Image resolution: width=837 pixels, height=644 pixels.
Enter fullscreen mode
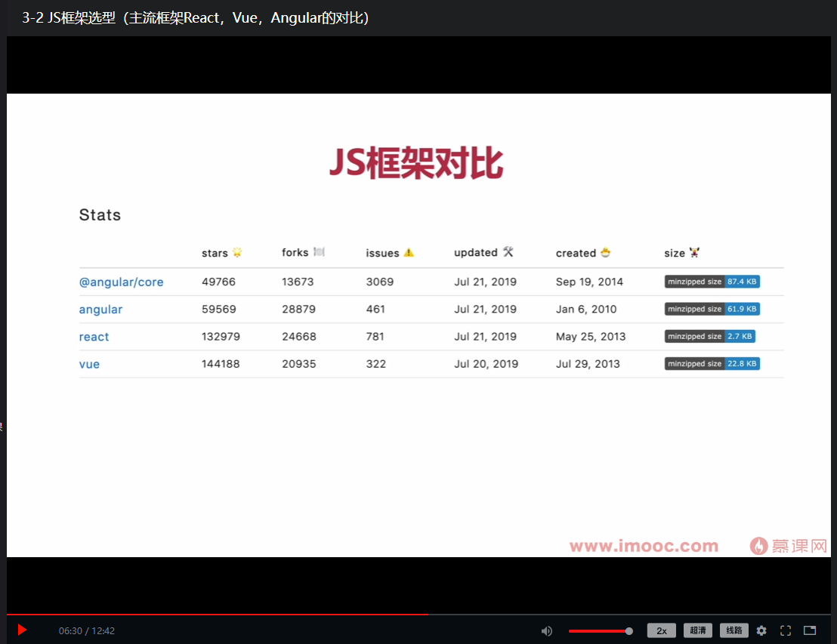786,630
